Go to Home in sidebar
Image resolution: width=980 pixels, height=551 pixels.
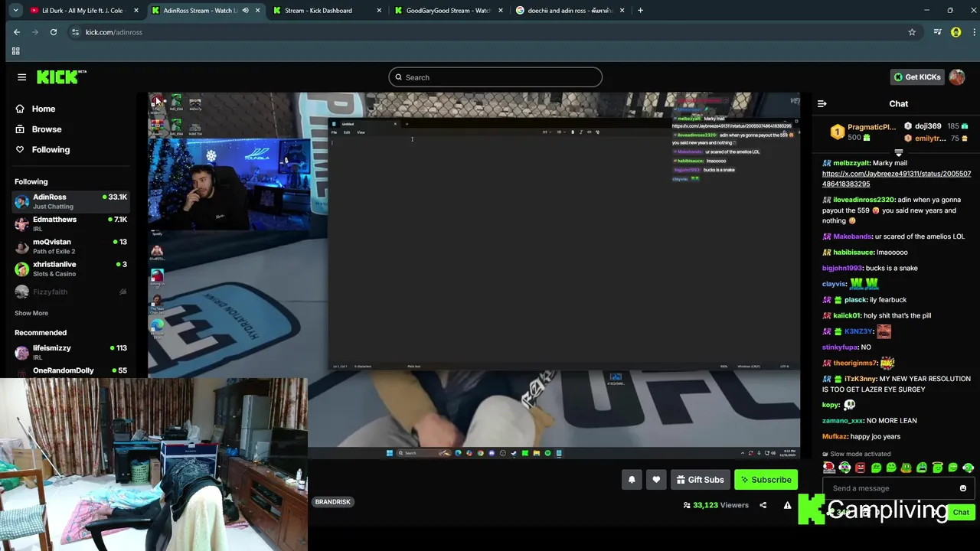pyautogui.click(x=36, y=109)
